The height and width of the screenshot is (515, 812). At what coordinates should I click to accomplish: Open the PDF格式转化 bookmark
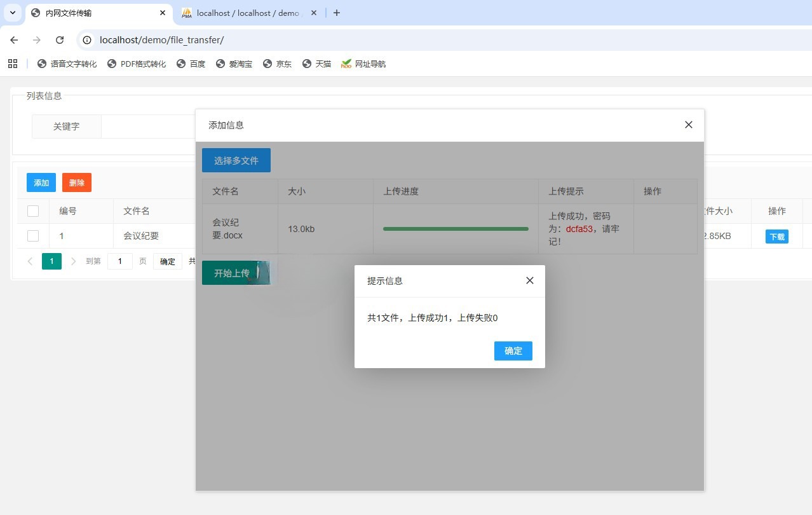(x=137, y=64)
